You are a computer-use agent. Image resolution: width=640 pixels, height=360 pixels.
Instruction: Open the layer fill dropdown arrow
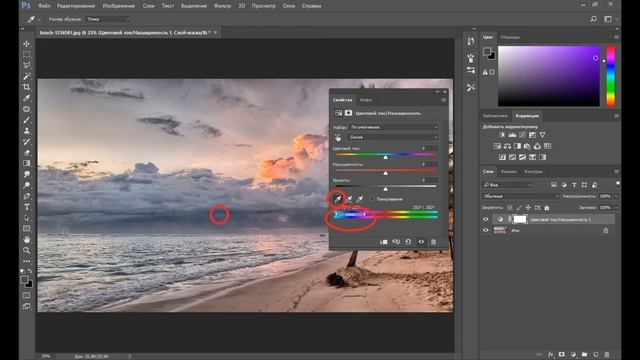click(x=616, y=208)
